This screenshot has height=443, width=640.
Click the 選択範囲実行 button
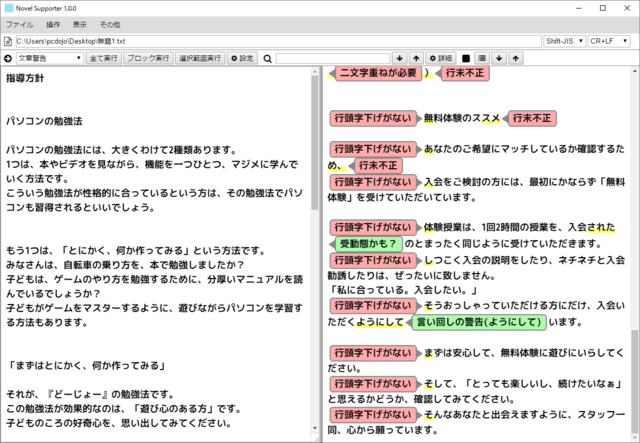coord(200,59)
